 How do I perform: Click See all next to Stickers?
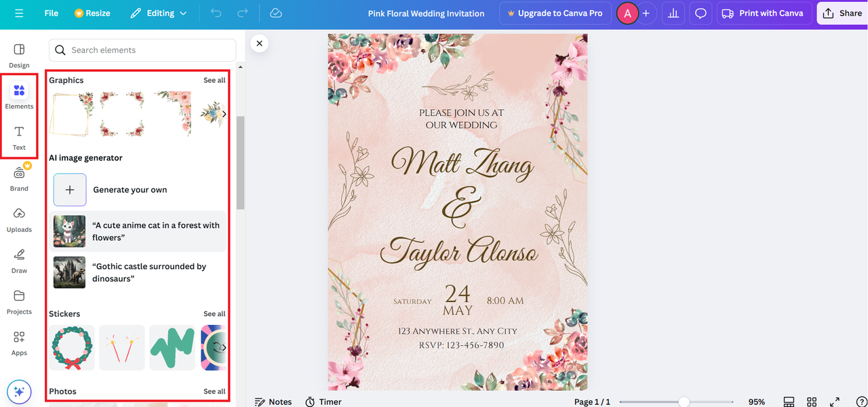tap(214, 314)
